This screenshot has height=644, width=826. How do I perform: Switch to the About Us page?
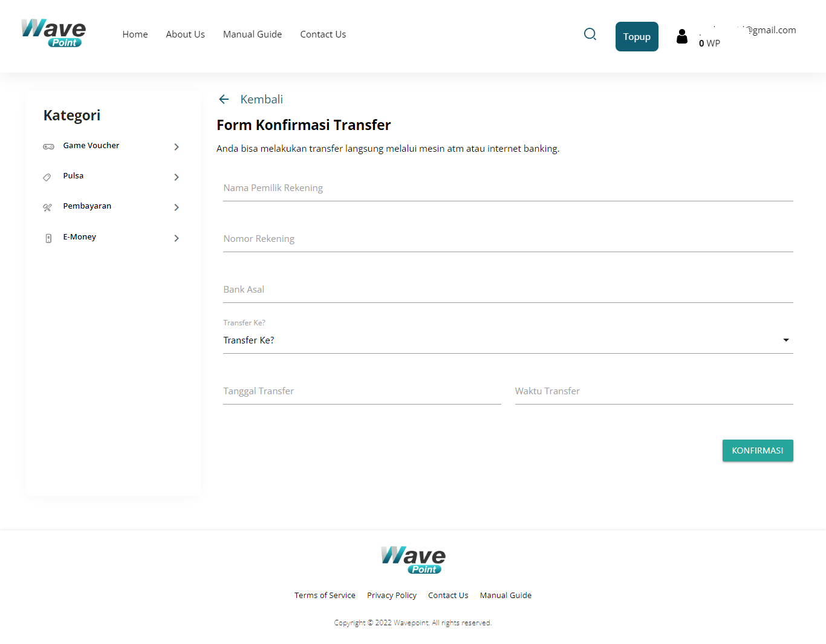click(185, 34)
